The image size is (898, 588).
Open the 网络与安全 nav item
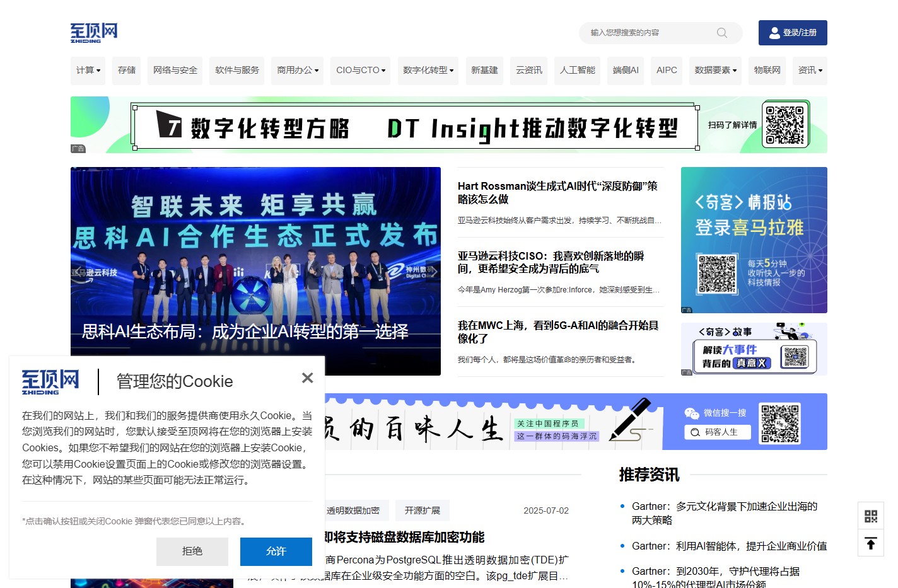coord(175,71)
